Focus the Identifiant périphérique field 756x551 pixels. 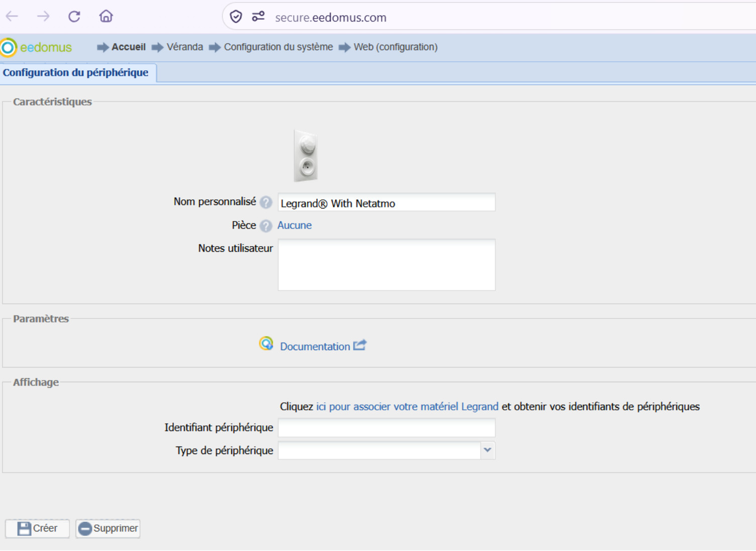[387, 428]
